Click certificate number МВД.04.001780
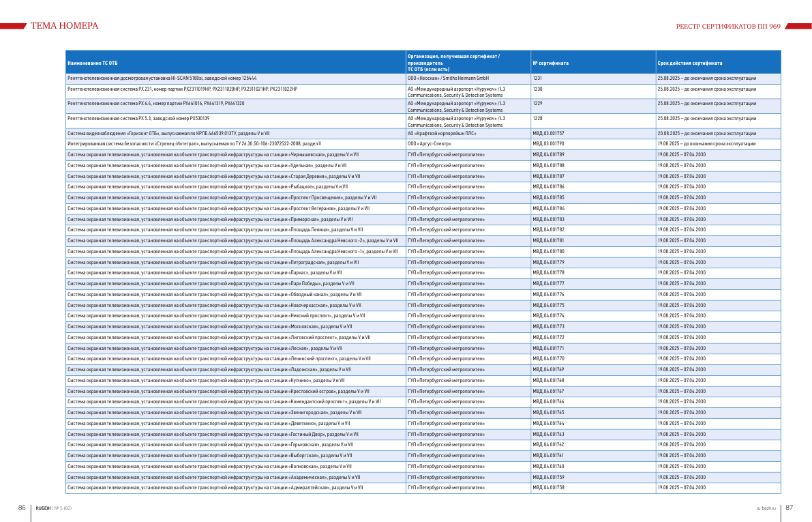This screenshot has height=522, width=812. 548,251
